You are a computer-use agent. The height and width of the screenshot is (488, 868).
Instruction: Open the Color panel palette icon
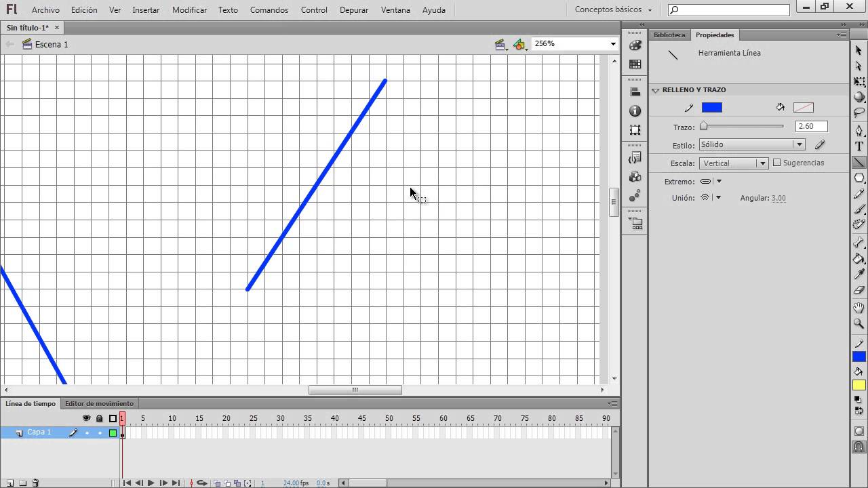[x=635, y=45]
